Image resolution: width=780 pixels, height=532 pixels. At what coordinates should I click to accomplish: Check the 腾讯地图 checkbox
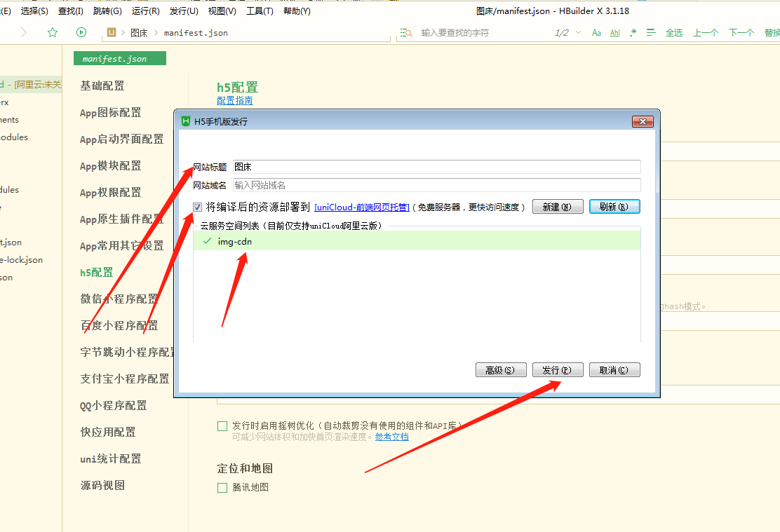[222, 488]
